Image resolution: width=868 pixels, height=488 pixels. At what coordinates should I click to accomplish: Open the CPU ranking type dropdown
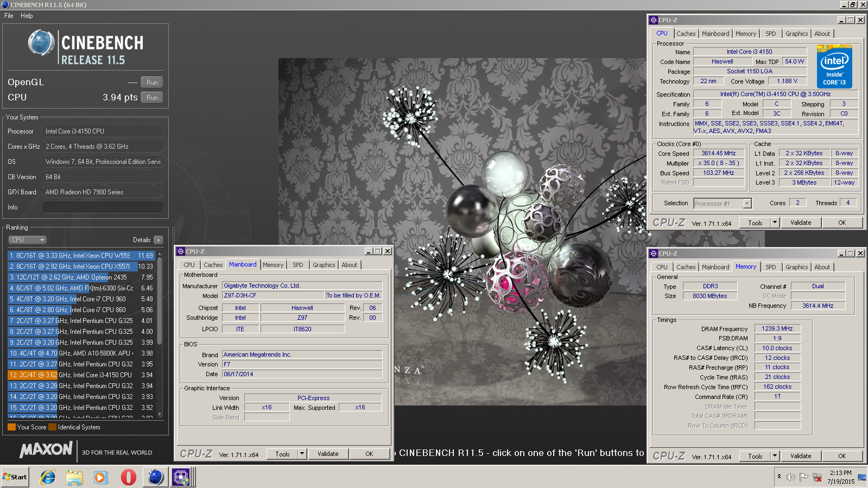click(x=27, y=240)
